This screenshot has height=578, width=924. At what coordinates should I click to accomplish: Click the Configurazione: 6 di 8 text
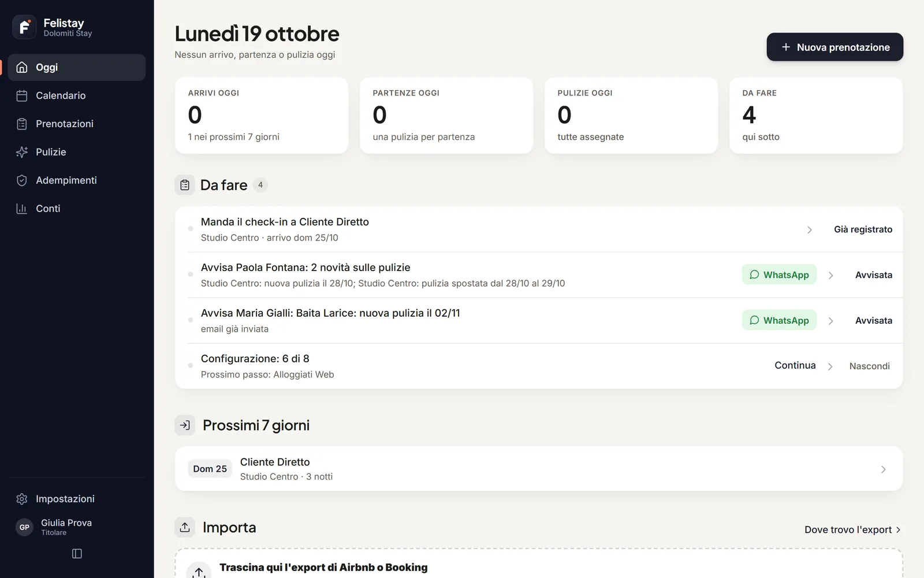point(255,359)
